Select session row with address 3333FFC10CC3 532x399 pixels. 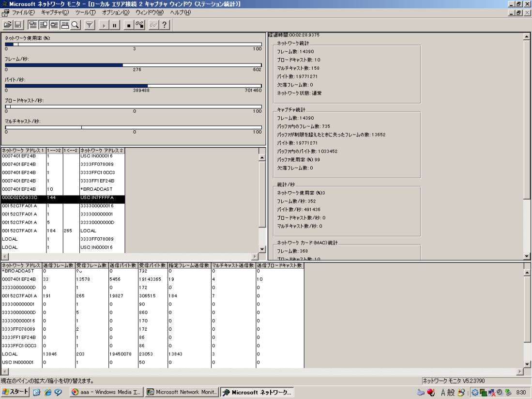pyautogui.click(x=63, y=172)
